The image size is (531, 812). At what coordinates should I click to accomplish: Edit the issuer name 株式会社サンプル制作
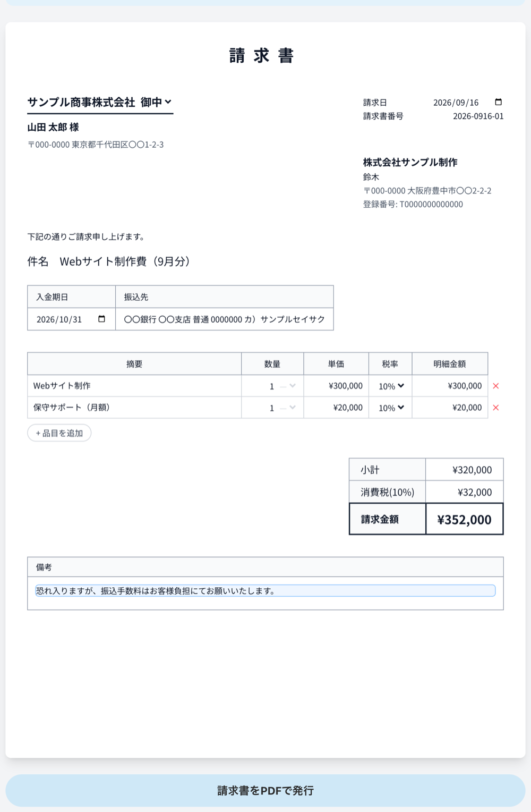tap(410, 162)
